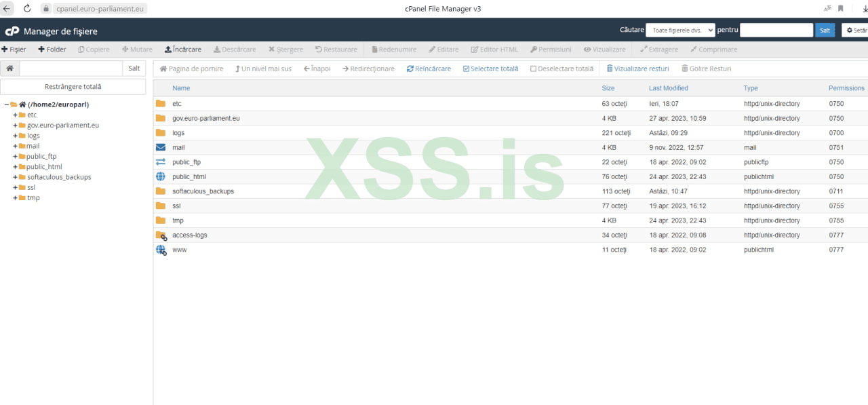The width and height of the screenshot is (868, 405).
Task: Click the browser reload icon
Action: pyautogui.click(x=27, y=9)
